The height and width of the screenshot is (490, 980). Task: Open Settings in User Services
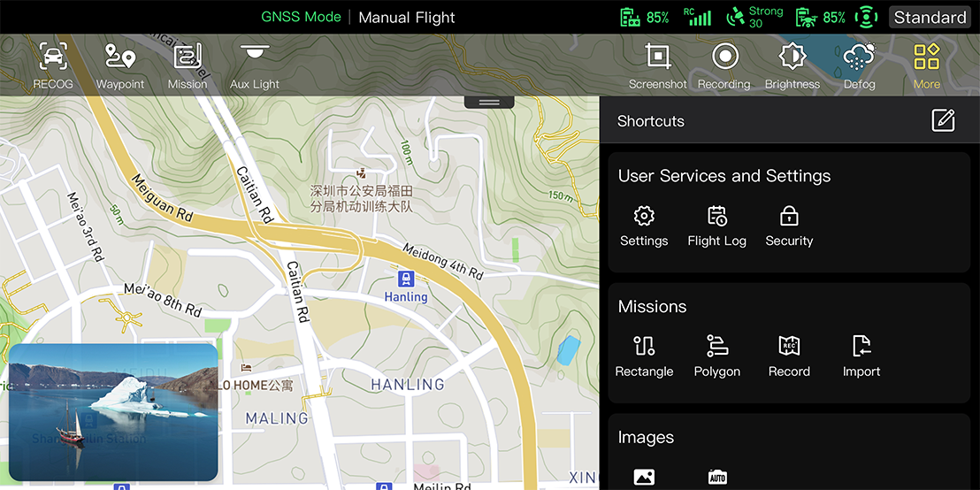coord(644,226)
